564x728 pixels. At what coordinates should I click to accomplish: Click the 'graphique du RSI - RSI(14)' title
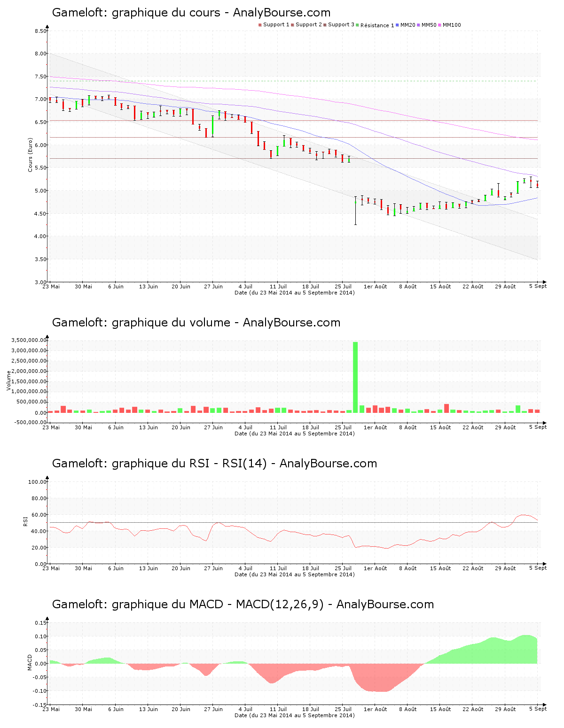coord(189,464)
